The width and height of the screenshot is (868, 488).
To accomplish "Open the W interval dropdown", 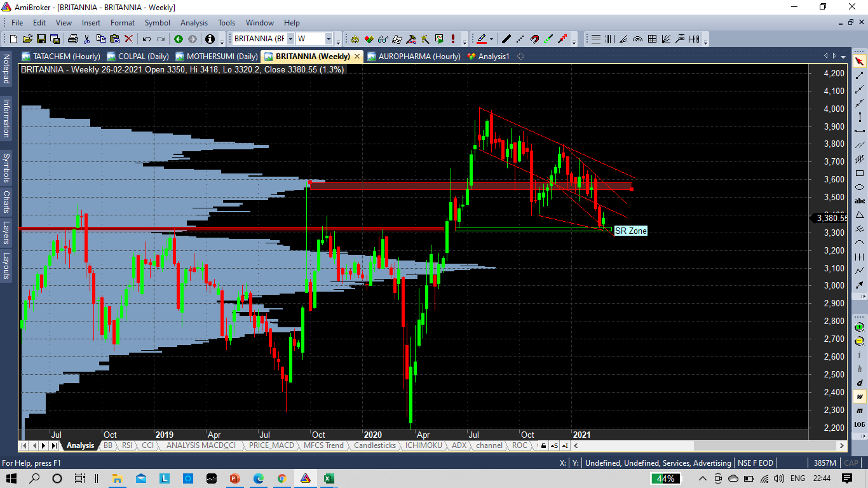I will coord(329,39).
